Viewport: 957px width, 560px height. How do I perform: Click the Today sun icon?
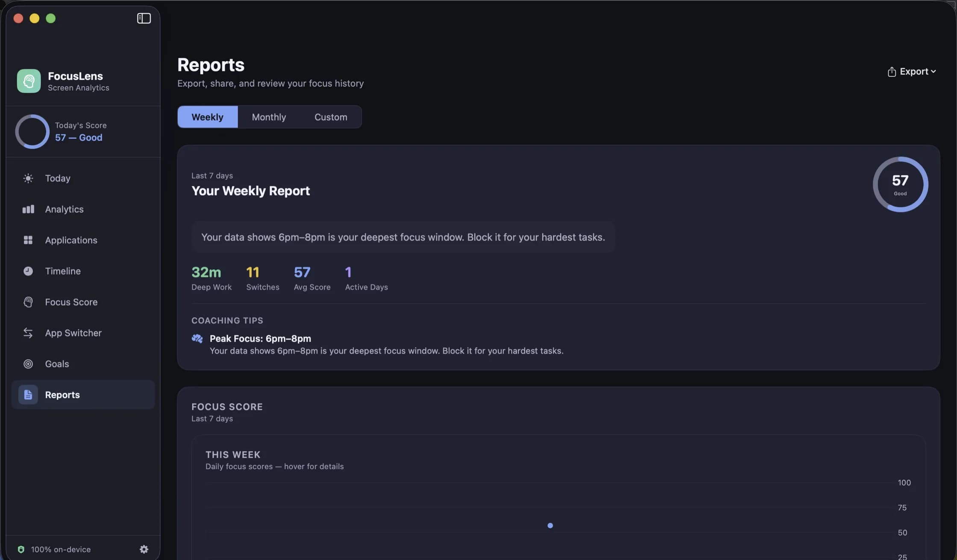click(28, 178)
